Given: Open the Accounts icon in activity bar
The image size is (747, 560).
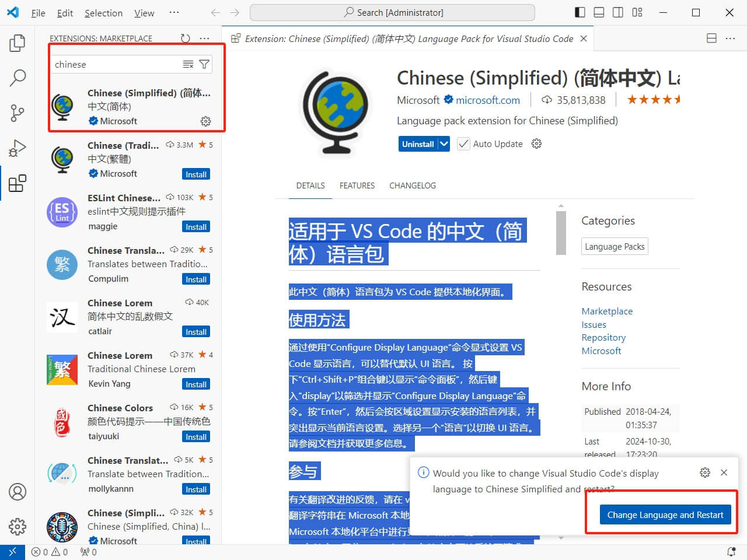Looking at the screenshot, I should point(18,492).
